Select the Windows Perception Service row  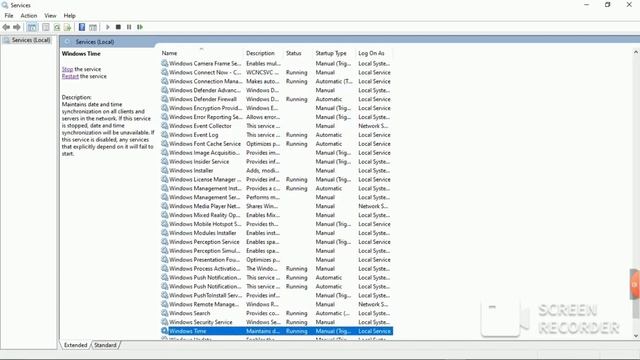tap(276, 242)
